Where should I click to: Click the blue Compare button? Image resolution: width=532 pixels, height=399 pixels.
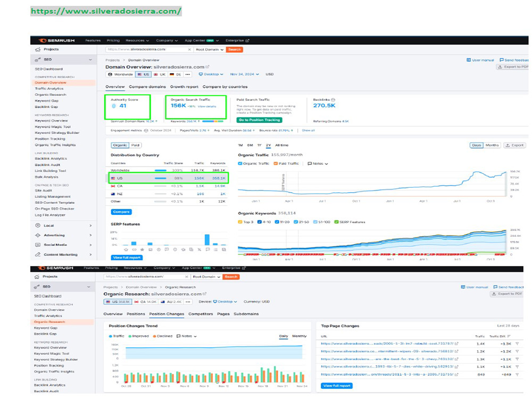click(121, 212)
